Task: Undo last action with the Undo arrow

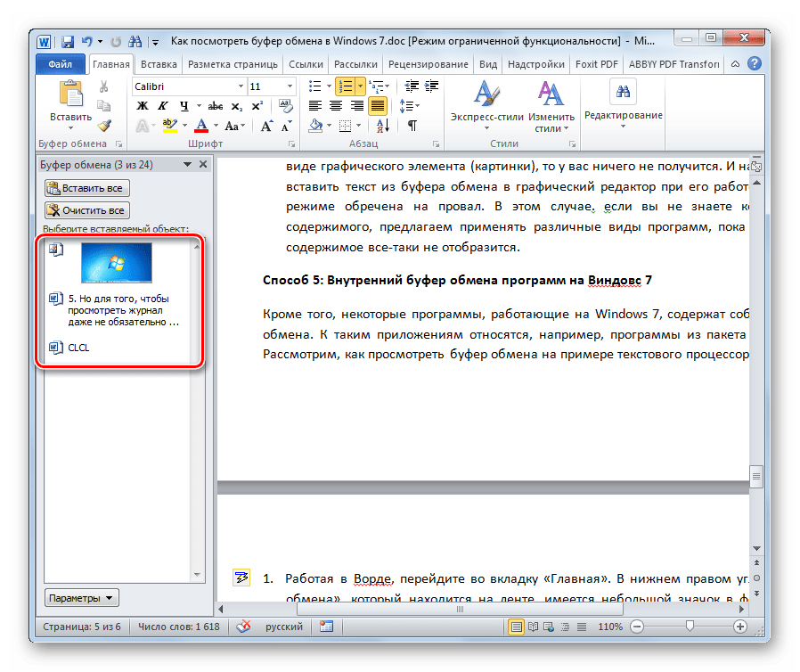Action: click(86, 41)
